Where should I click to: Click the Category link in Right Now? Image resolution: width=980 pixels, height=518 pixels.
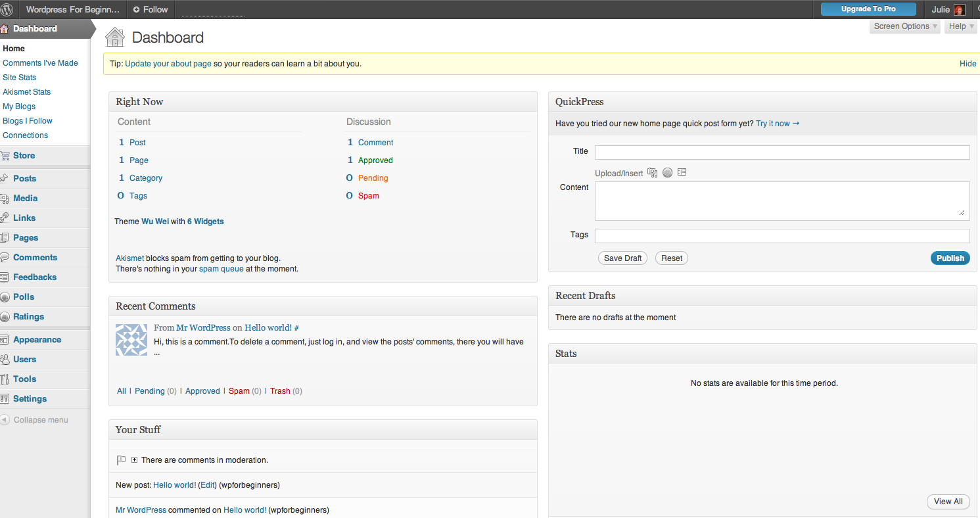click(x=146, y=178)
